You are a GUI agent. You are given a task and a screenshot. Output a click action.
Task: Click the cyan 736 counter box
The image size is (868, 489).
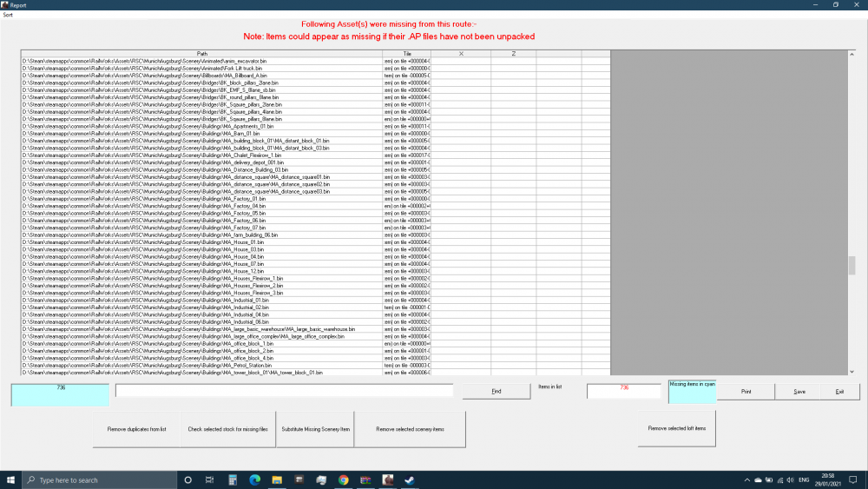coord(61,395)
